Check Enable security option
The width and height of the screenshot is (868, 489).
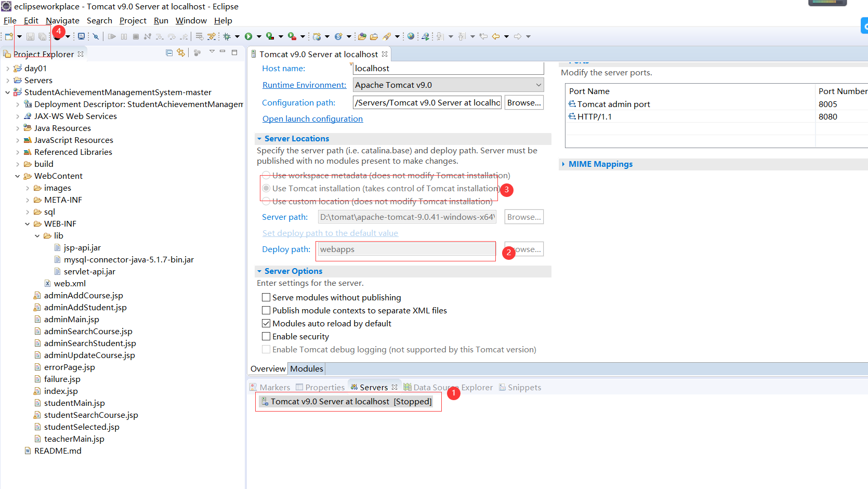tap(266, 337)
